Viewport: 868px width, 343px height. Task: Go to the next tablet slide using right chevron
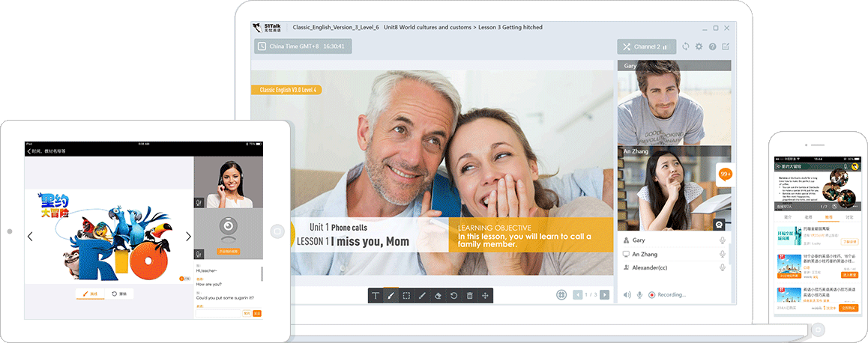pyautogui.click(x=188, y=237)
